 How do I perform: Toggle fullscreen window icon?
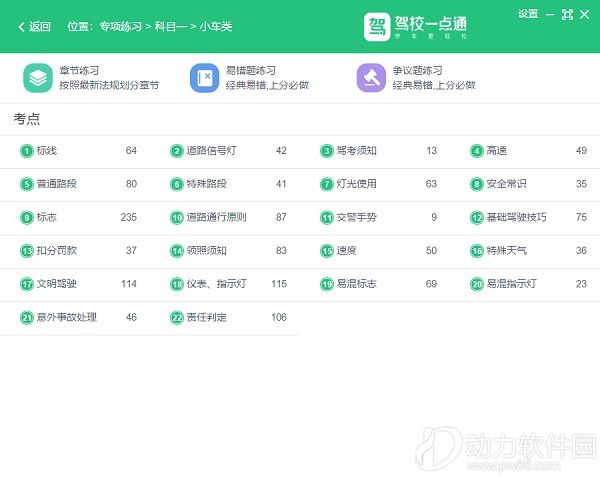click(x=567, y=15)
